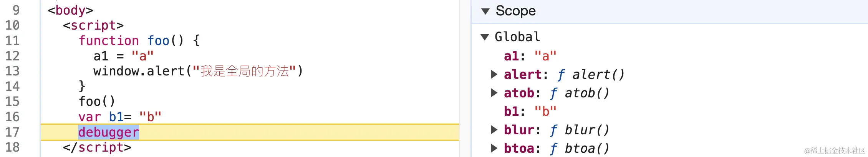Set a breakpoint on line number 12
The image size is (868, 157).
(x=12, y=56)
